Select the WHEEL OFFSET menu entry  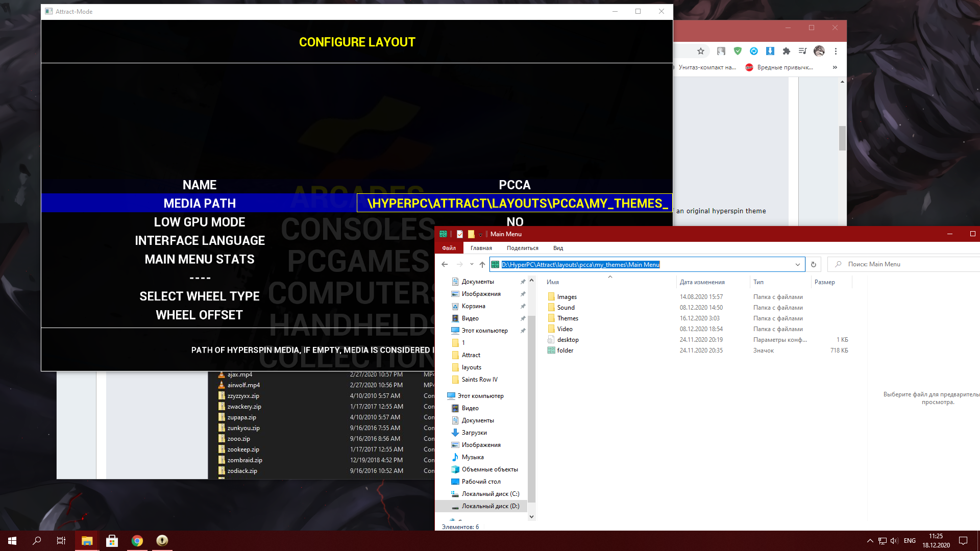tap(200, 315)
